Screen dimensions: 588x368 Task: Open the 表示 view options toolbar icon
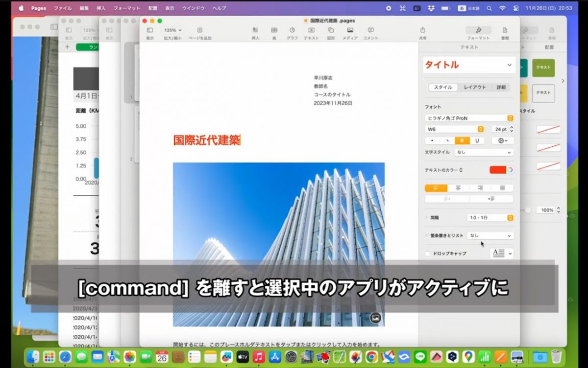pyautogui.click(x=150, y=30)
